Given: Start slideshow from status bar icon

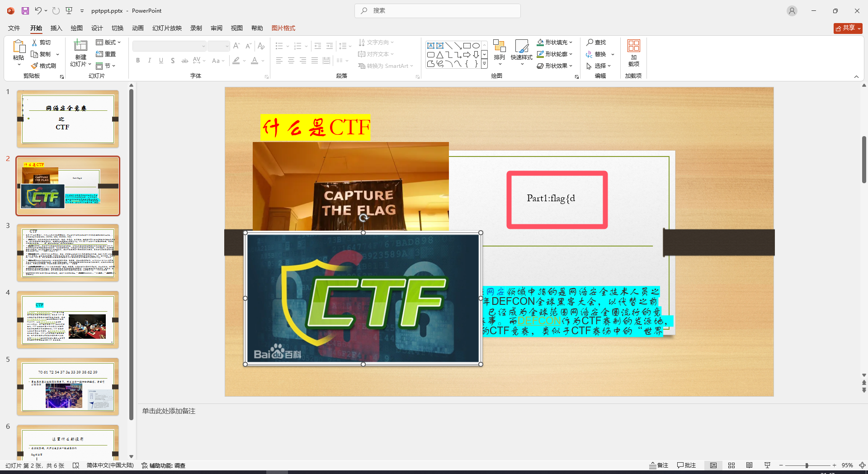Looking at the screenshot, I should pyautogui.click(x=767, y=465).
